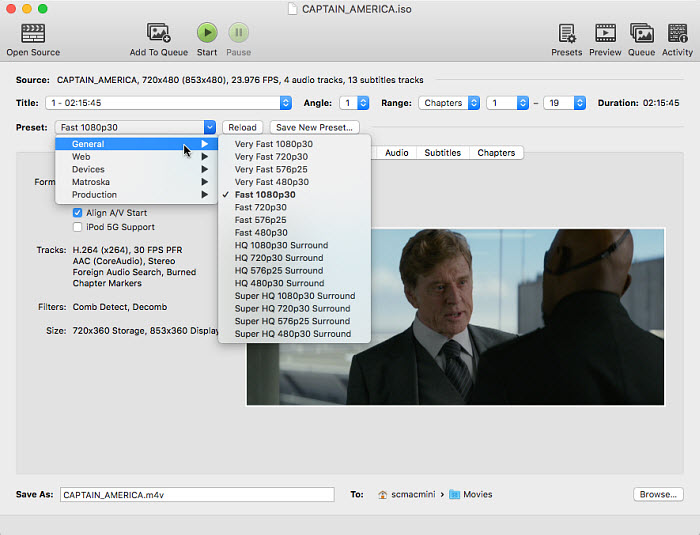The width and height of the screenshot is (700, 535).
Task: Click the green zoom window button
Action: pyautogui.click(x=42, y=8)
